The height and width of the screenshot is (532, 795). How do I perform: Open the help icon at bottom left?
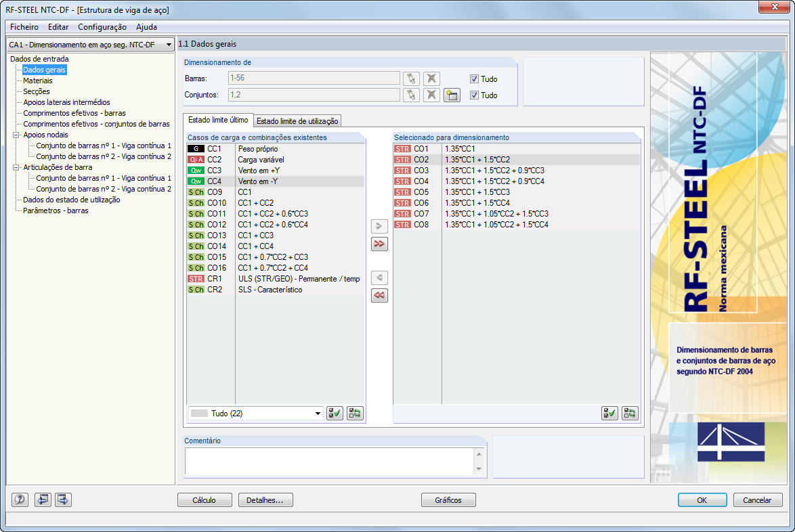(x=20, y=500)
